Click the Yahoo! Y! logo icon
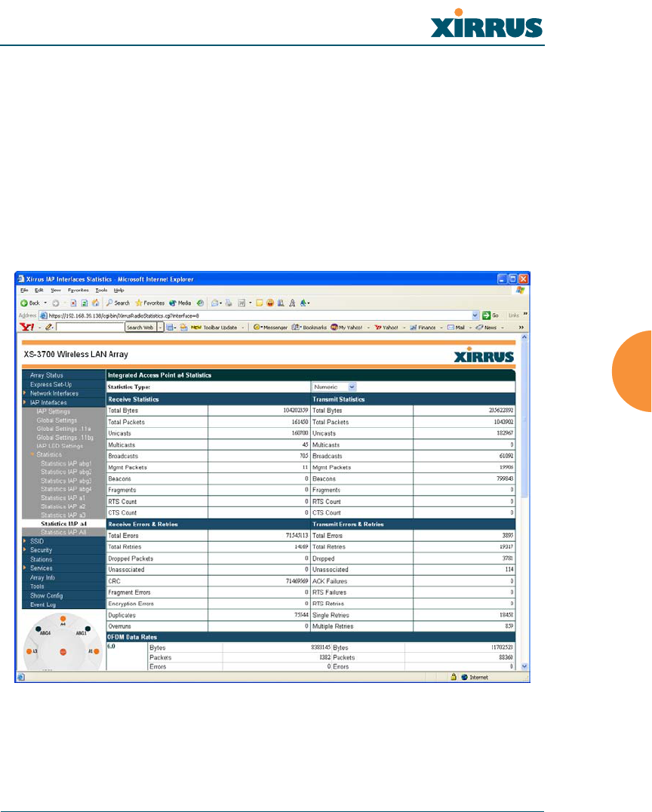The height and width of the screenshot is (812, 652). pyautogui.click(x=27, y=328)
